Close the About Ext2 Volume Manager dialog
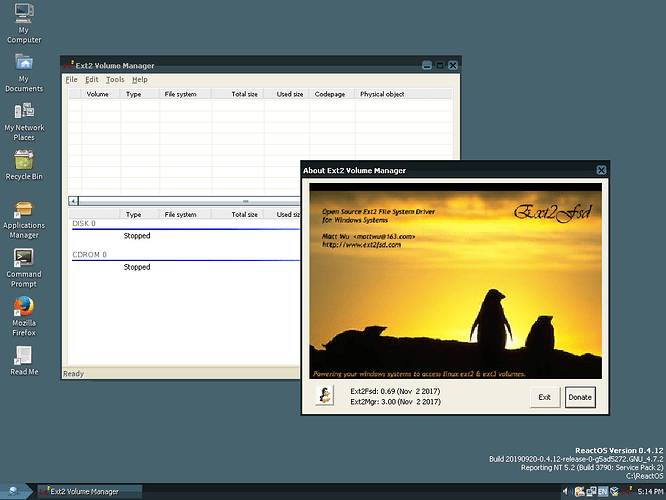Image resolution: width=666 pixels, height=500 pixels. coord(601,170)
